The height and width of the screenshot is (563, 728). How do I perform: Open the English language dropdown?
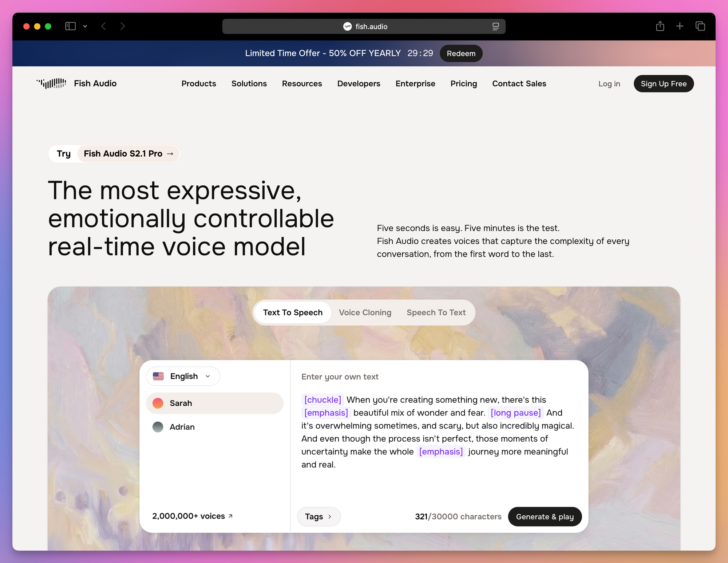point(183,376)
